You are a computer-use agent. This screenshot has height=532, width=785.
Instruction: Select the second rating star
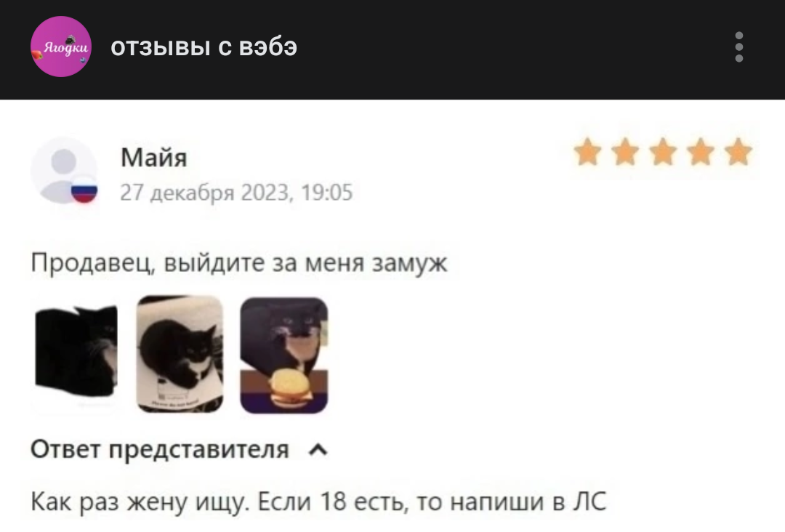point(625,152)
